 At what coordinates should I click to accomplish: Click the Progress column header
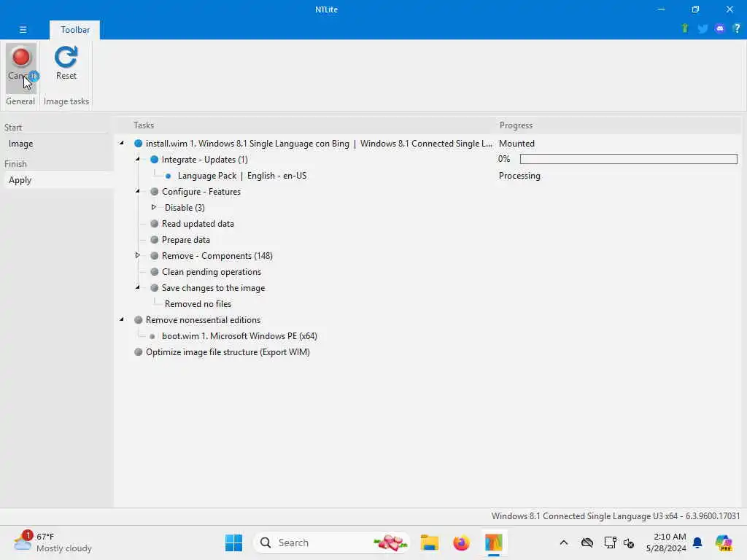click(516, 125)
